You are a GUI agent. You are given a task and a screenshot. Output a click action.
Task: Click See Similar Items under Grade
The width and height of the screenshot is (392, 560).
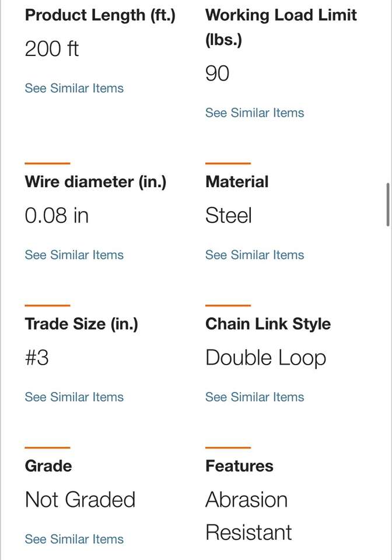coord(74,539)
